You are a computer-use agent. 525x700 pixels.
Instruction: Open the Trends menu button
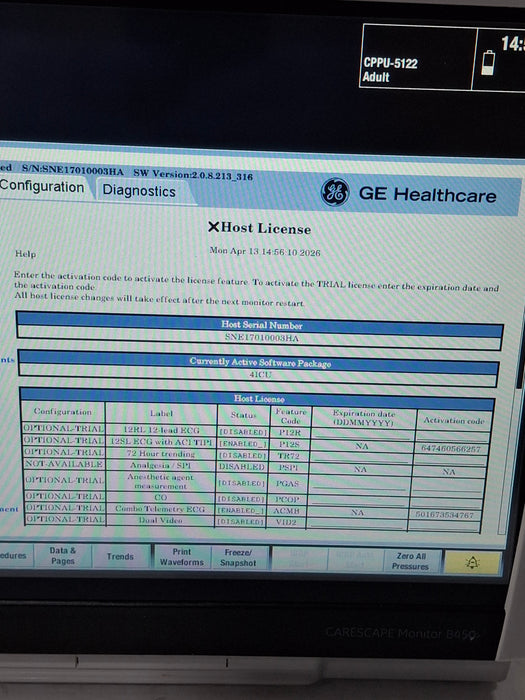[120, 556]
